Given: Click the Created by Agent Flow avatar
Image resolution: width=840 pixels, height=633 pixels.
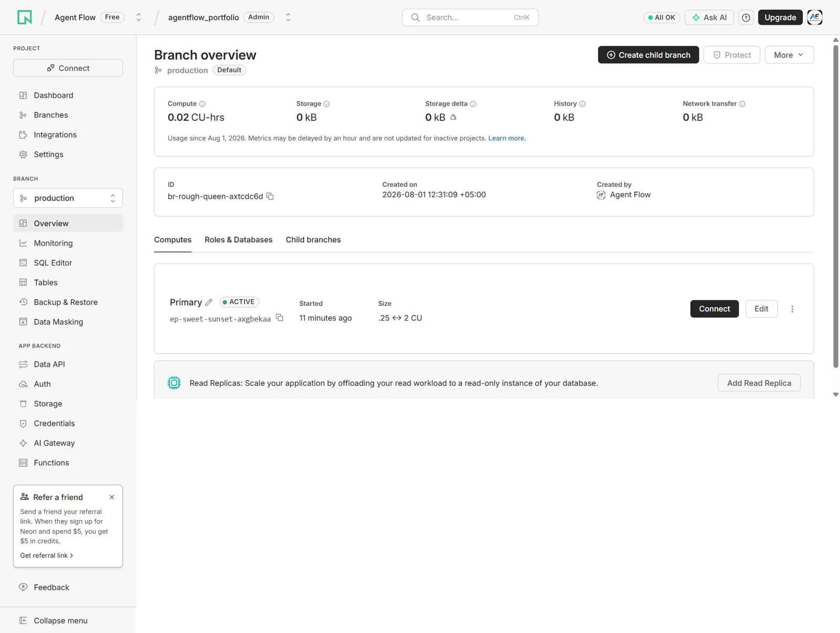Looking at the screenshot, I should [x=601, y=195].
